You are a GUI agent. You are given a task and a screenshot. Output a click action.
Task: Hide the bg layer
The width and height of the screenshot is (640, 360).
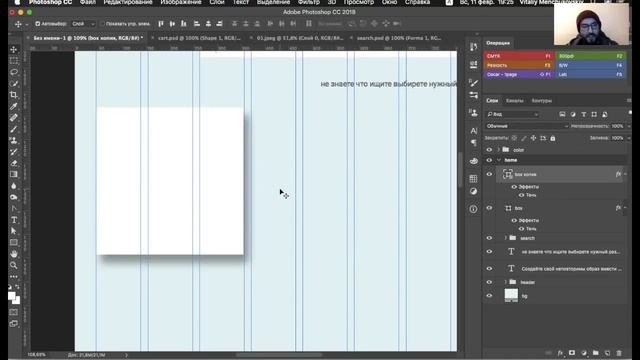(489, 296)
